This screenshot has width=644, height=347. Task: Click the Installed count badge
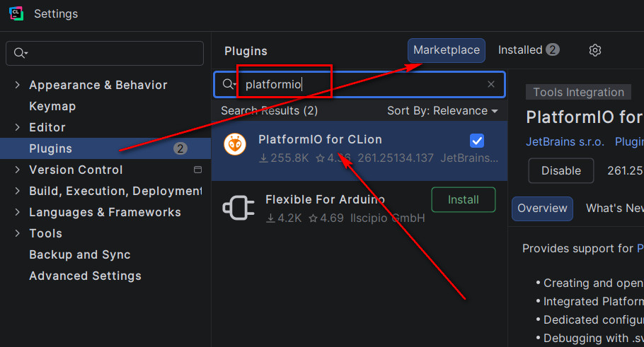tap(553, 49)
